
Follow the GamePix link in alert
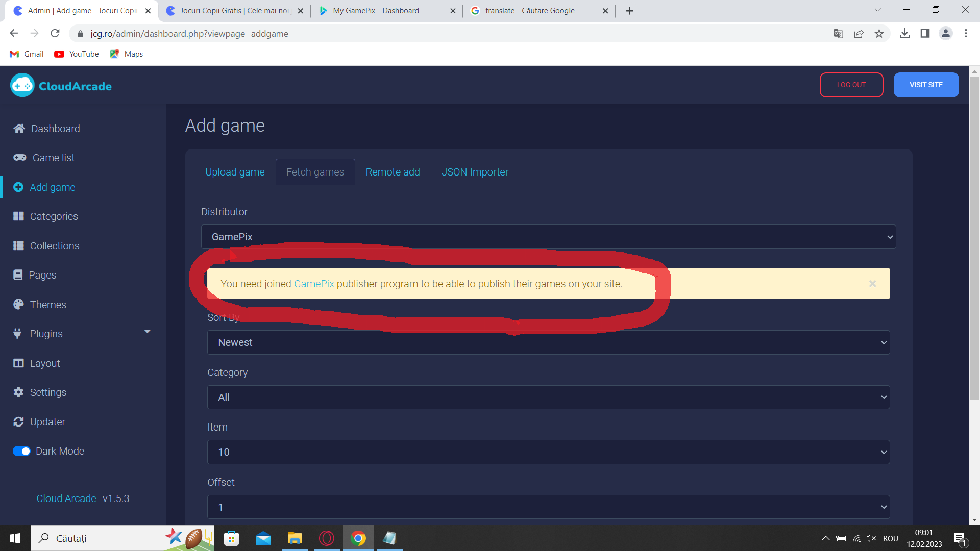click(314, 284)
